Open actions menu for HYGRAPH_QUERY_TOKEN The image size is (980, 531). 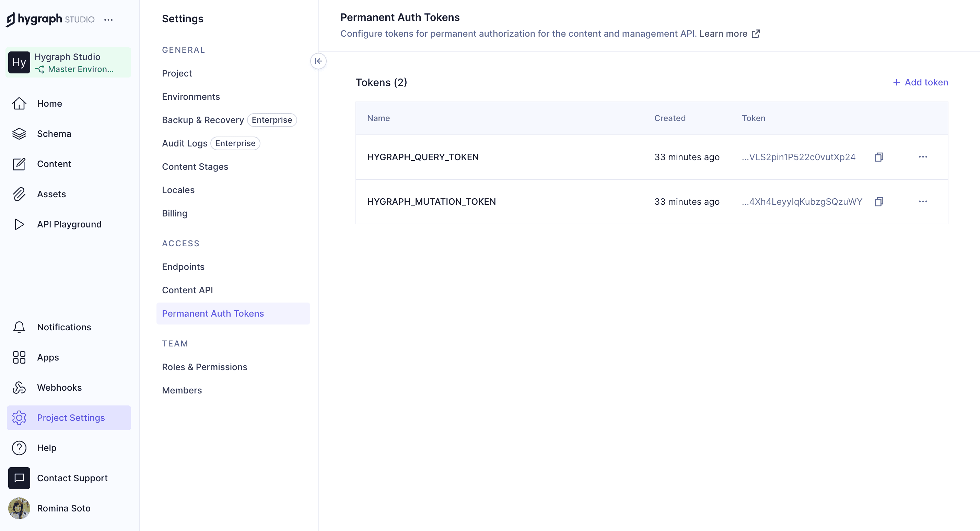[x=924, y=157]
